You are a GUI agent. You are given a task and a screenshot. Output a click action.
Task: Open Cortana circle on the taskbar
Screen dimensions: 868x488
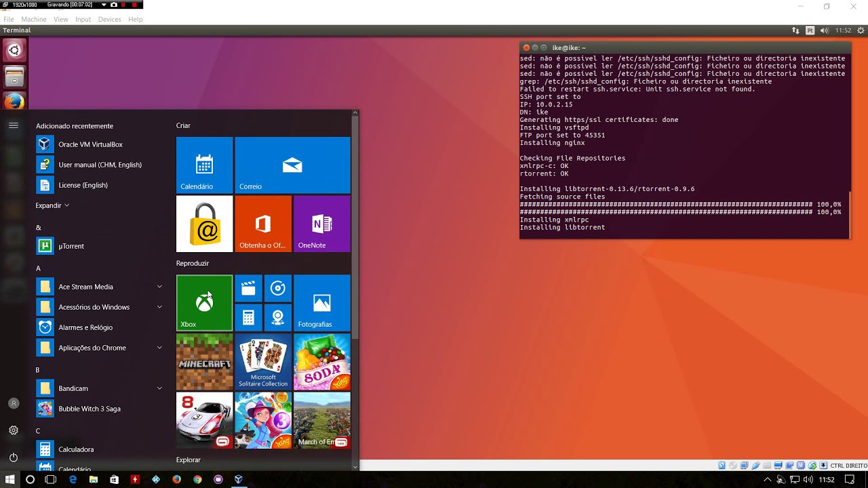30,479
